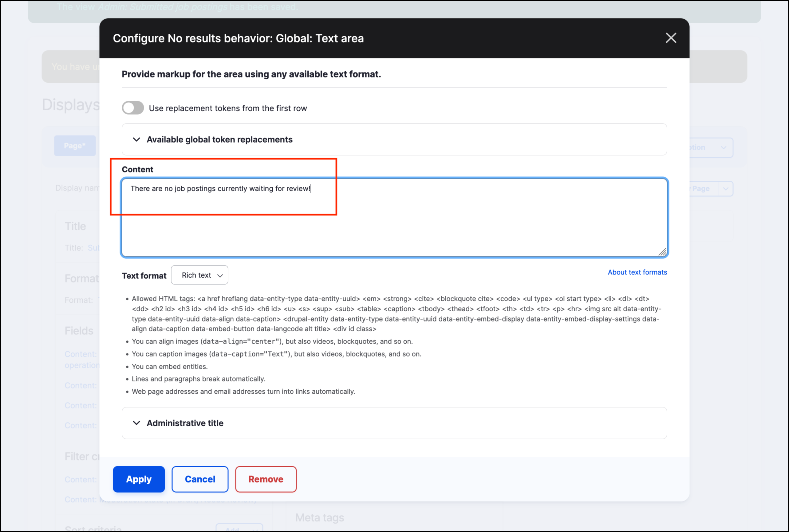Expand the Administrative title section label
The width and height of the screenshot is (789, 532).
185,423
